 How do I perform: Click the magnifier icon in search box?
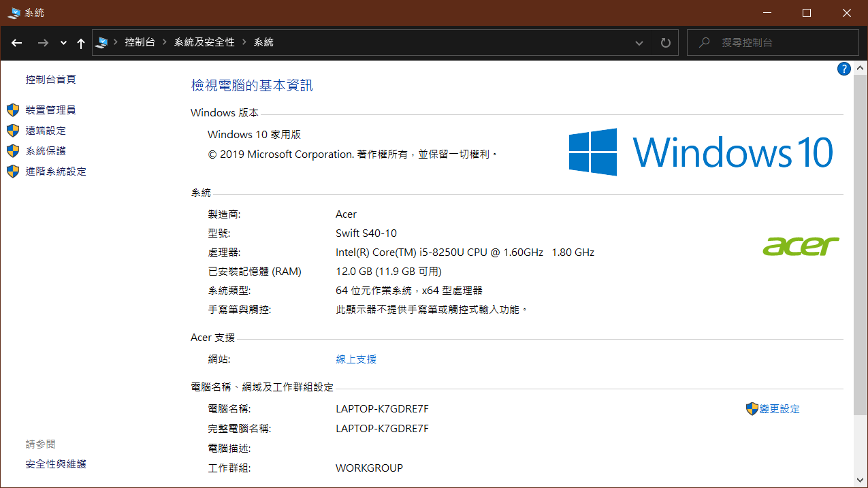705,42
